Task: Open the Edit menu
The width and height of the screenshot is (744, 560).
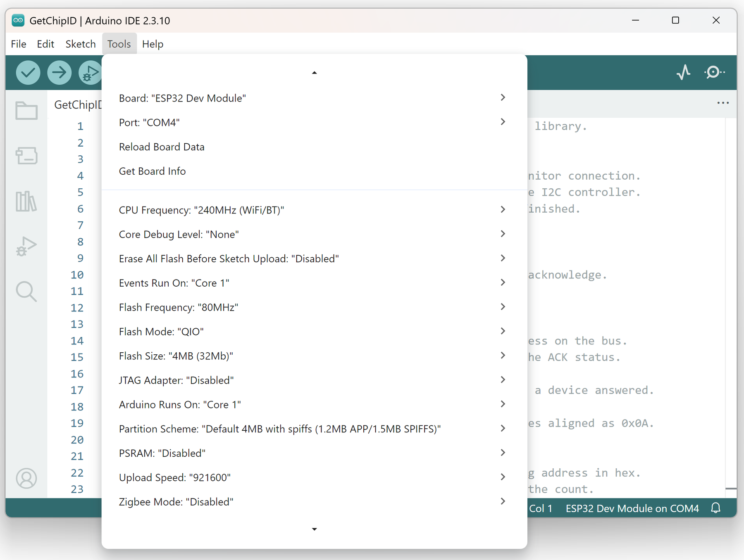Action: point(45,44)
